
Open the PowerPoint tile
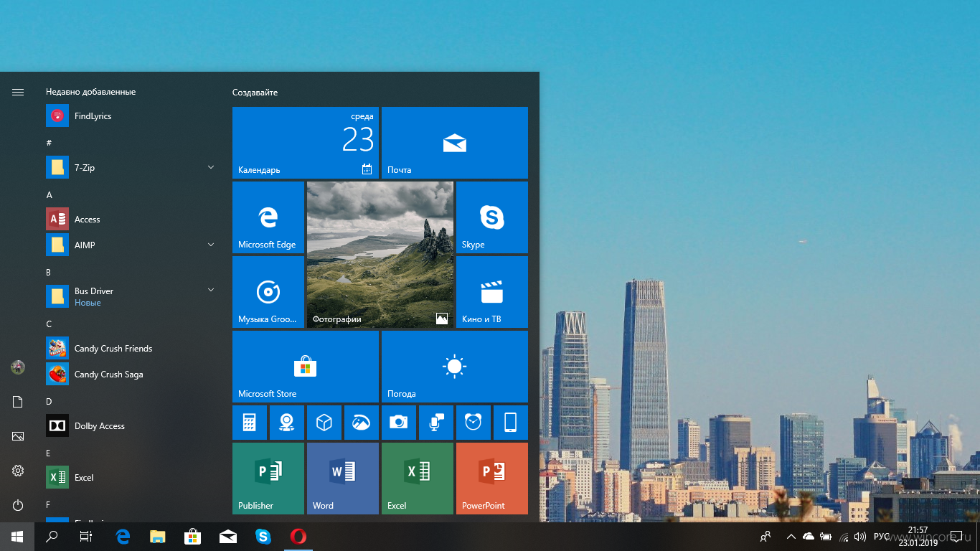(492, 479)
